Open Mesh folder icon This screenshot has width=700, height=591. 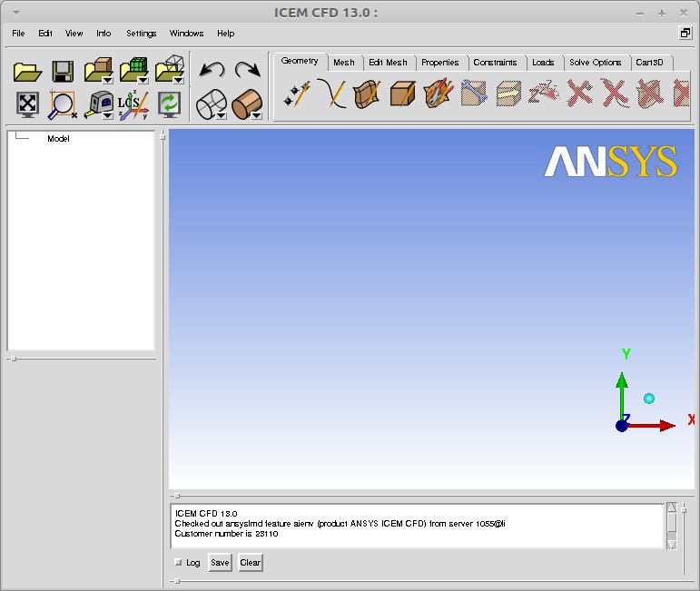[133, 70]
